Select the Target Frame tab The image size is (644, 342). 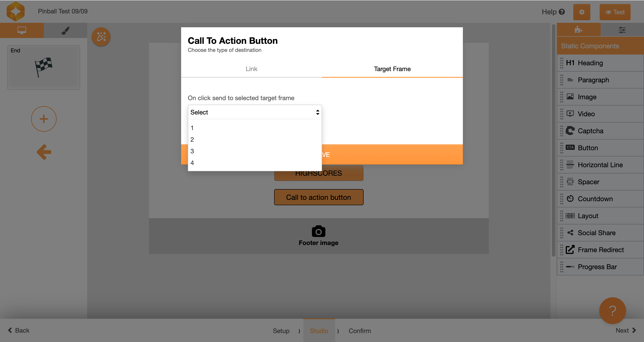point(392,69)
